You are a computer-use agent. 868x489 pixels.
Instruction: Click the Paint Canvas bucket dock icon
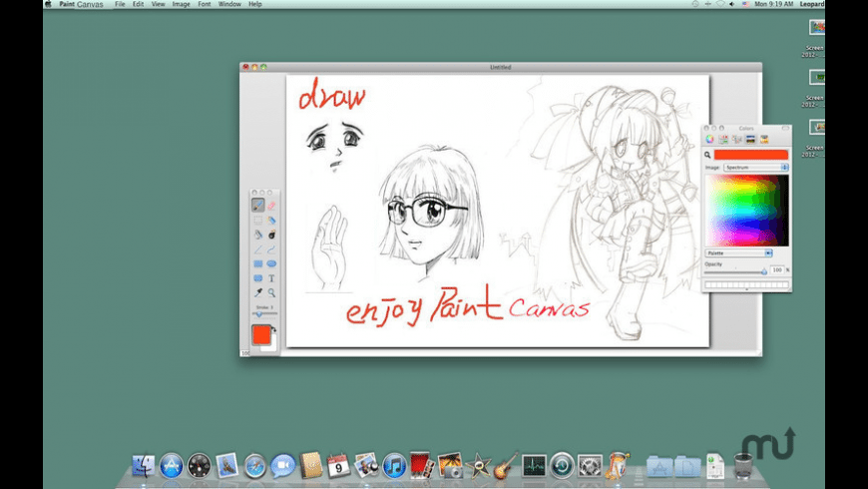tap(618, 466)
